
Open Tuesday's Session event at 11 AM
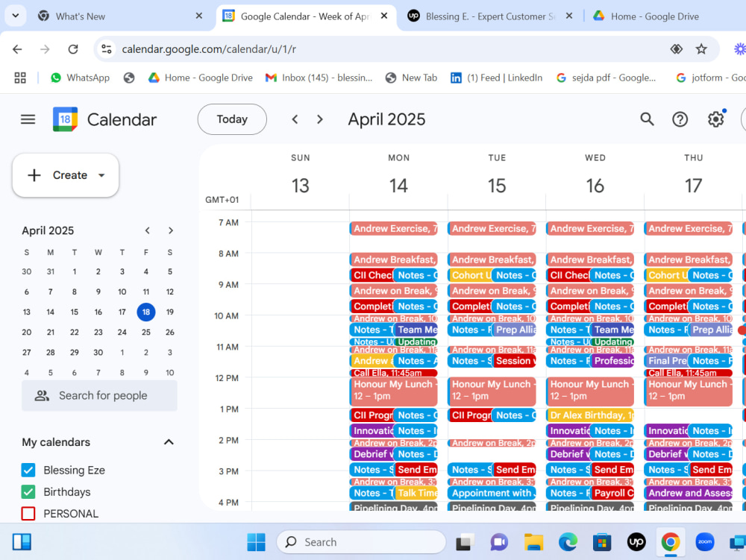point(514,361)
